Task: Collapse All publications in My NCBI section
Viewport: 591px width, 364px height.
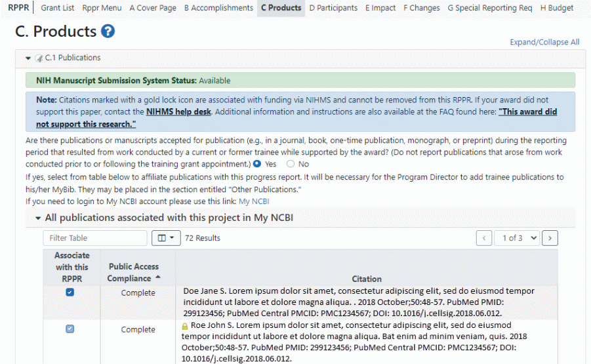Action: click(x=38, y=218)
